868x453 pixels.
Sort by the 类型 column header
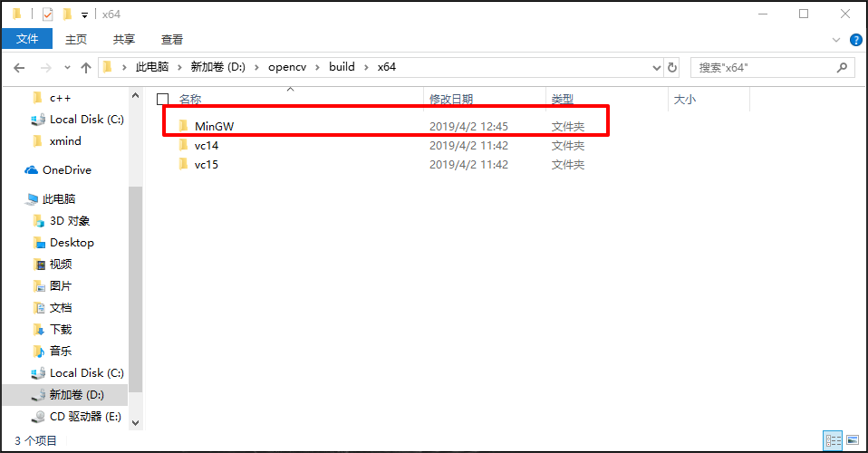click(563, 99)
